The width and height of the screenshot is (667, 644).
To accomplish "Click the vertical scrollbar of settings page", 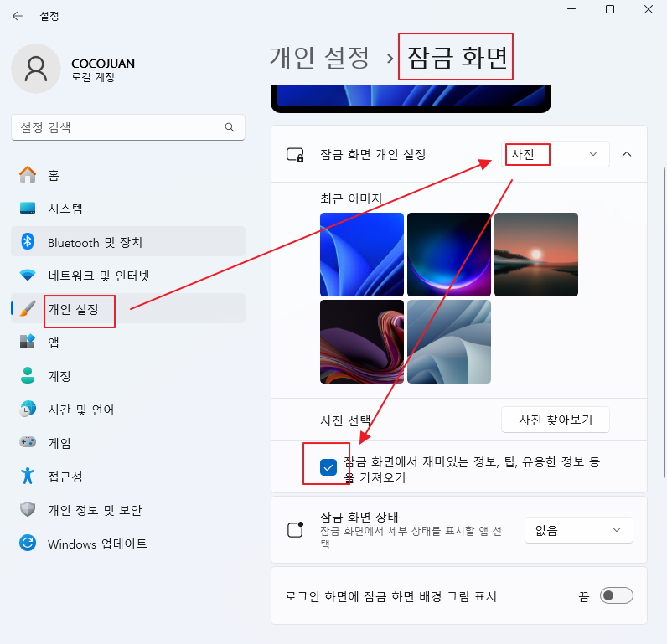I will (x=664, y=323).
